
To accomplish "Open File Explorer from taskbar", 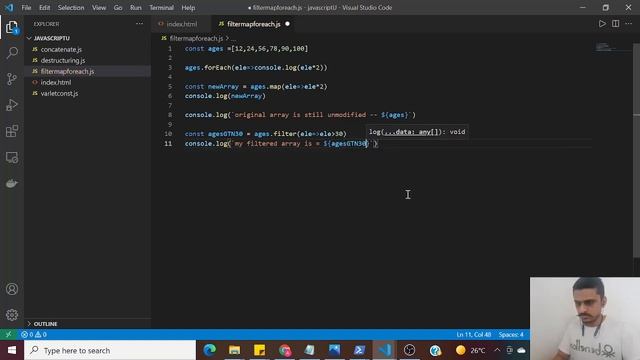I will tap(234, 350).
